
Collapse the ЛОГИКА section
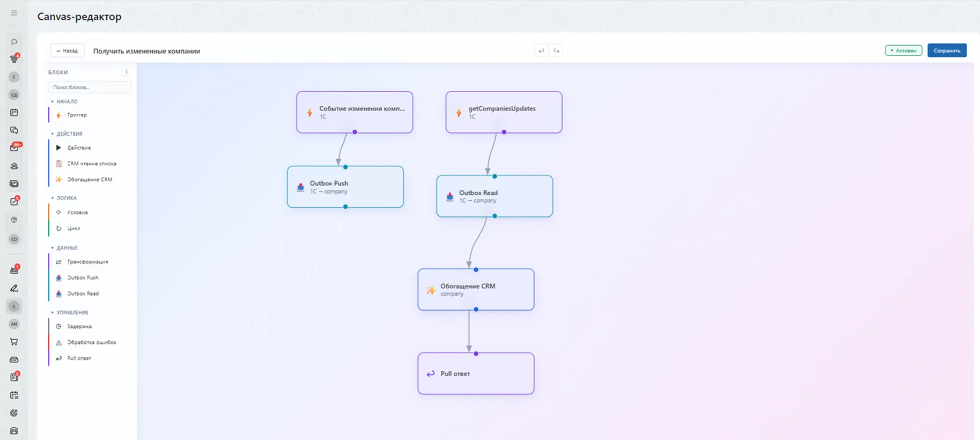[64, 198]
